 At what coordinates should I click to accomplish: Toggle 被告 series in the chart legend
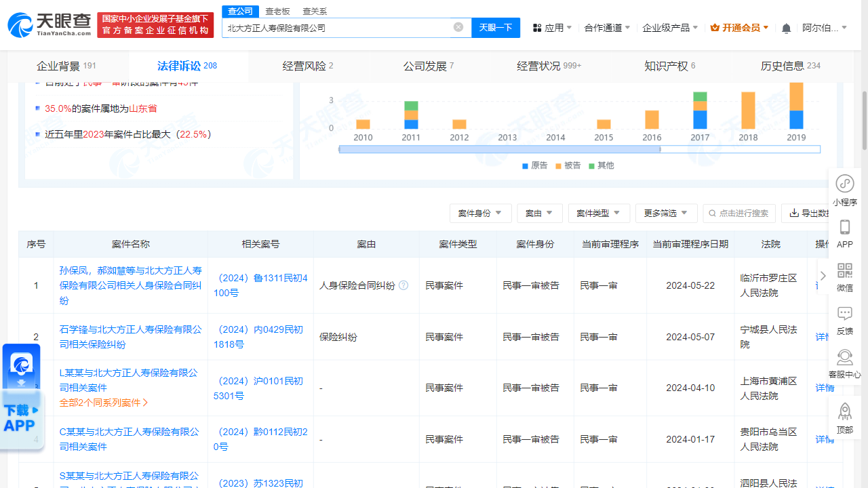point(567,165)
